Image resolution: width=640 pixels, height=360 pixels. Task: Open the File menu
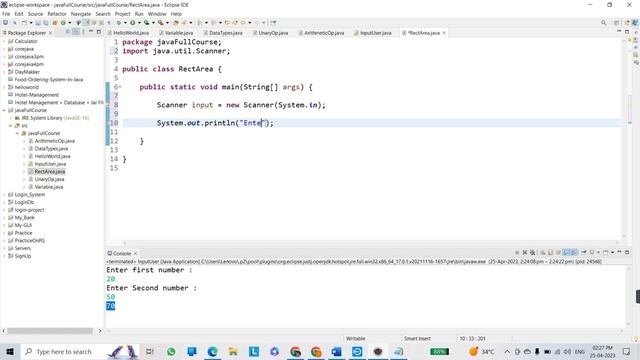(x=6, y=14)
